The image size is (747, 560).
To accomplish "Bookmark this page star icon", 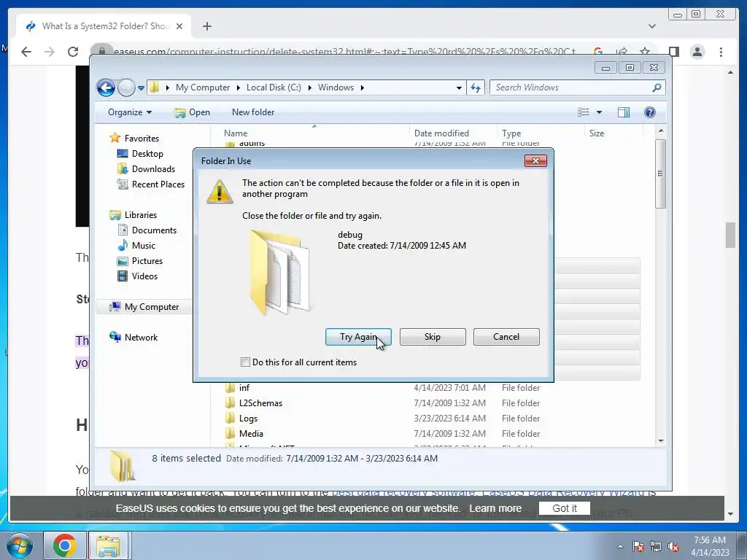I will pyautogui.click(x=645, y=52).
